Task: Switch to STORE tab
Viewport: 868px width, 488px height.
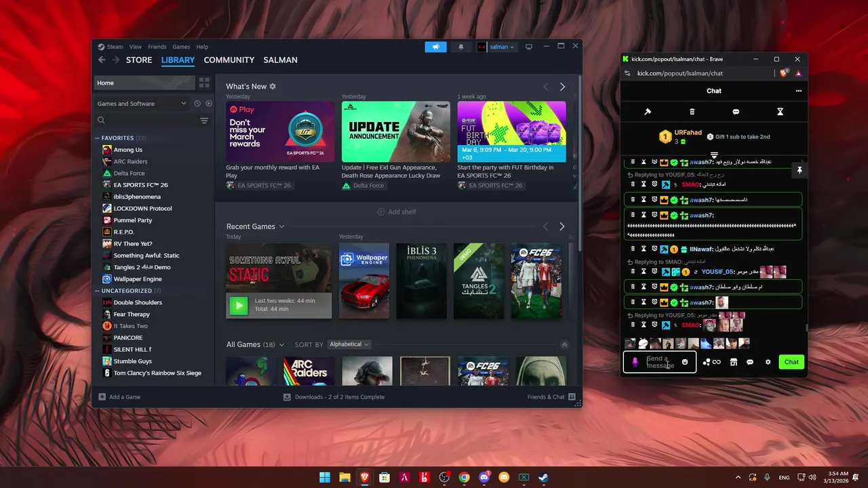Action: 139,60
